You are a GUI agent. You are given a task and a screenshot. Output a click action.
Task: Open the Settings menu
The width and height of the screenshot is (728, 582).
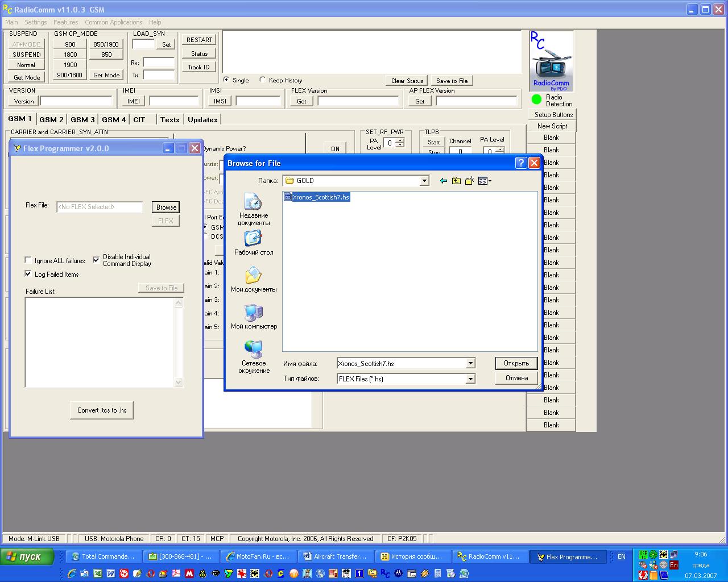[35, 22]
